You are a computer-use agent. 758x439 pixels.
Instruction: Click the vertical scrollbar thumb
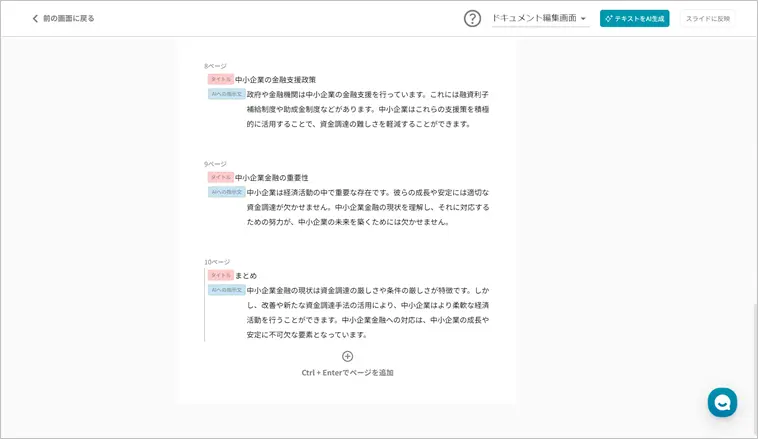pyautogui.click(x=755, y=369)
